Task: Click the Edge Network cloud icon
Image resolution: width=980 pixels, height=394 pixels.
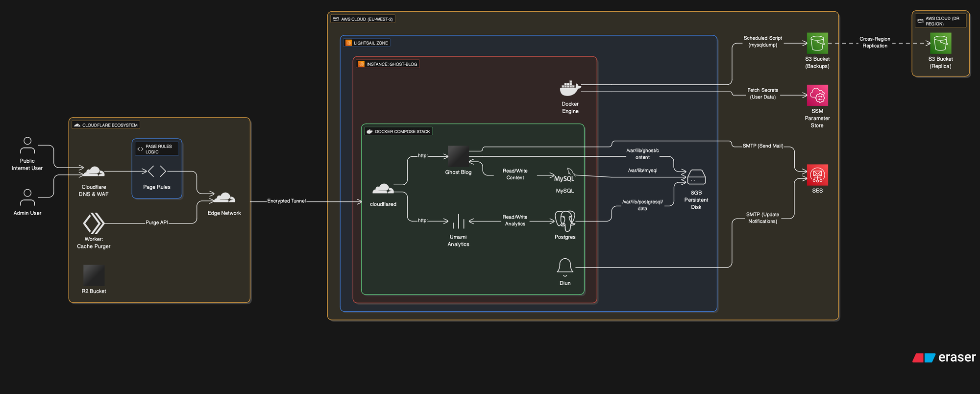Action: pos(224,197)
